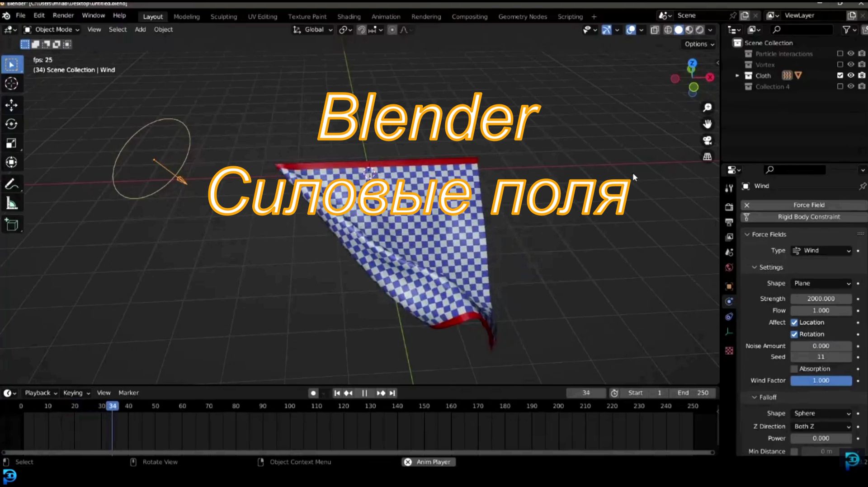Pick the Select Box tool
Image resolution: width=868 pixels, height=487 pixels.
point(11,65)
